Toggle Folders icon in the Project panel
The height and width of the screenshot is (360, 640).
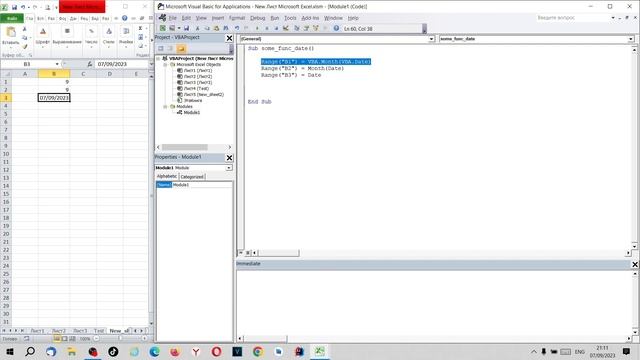pyautogui.click(x=181, y=49)
